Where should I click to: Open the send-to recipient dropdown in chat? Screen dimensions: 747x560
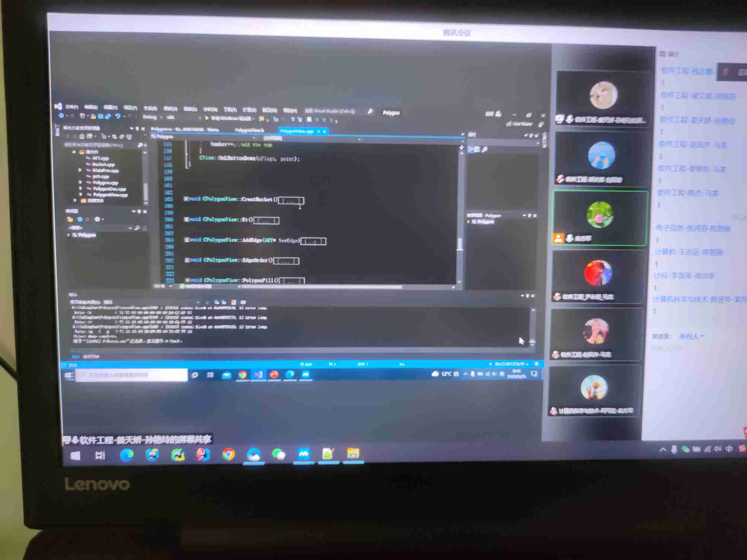click(691, 337)
